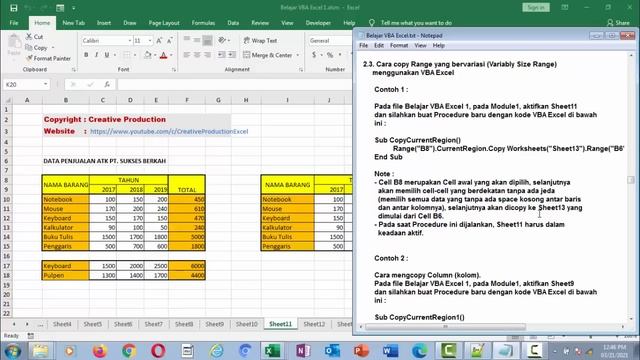Click the Copy icon in Clipboard group
The height and width of the screenshot is (360, 640).
(29, 48)
